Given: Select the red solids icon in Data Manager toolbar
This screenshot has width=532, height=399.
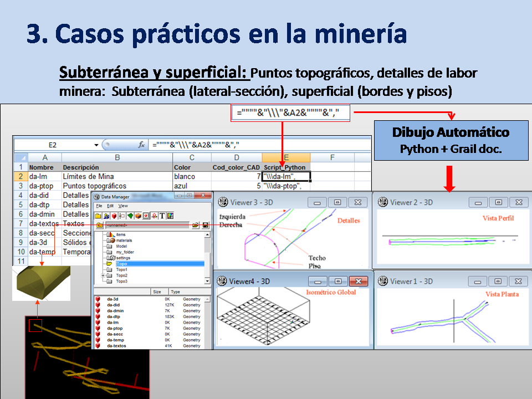Looking at the screenshot, I should pyautogui.click(x=114, y=215).
